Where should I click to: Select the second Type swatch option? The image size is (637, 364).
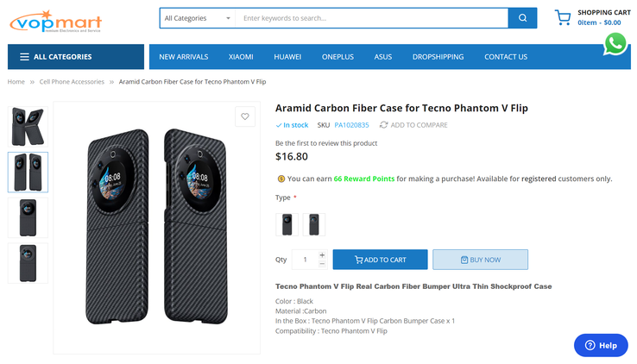point(313,224)
